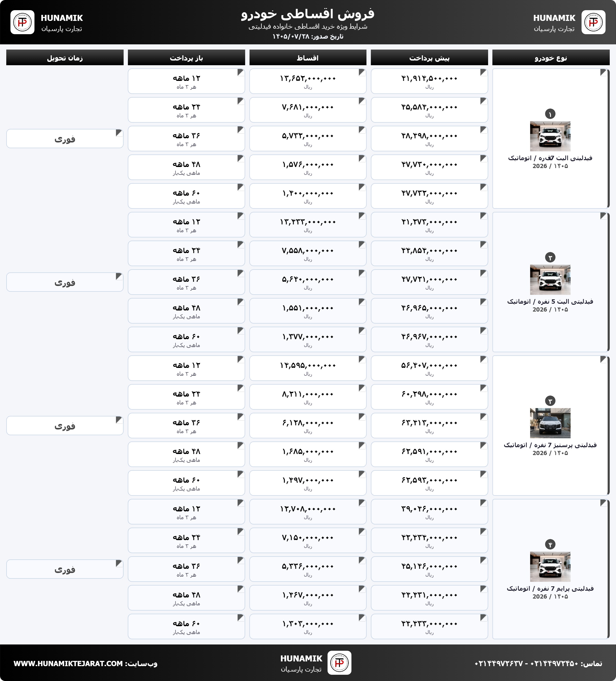This screenshot has width=616, height=681.
Task: Click folded-corner icon on Prestige 'فوری' delivery cell
Action: (x=119, y=420)
